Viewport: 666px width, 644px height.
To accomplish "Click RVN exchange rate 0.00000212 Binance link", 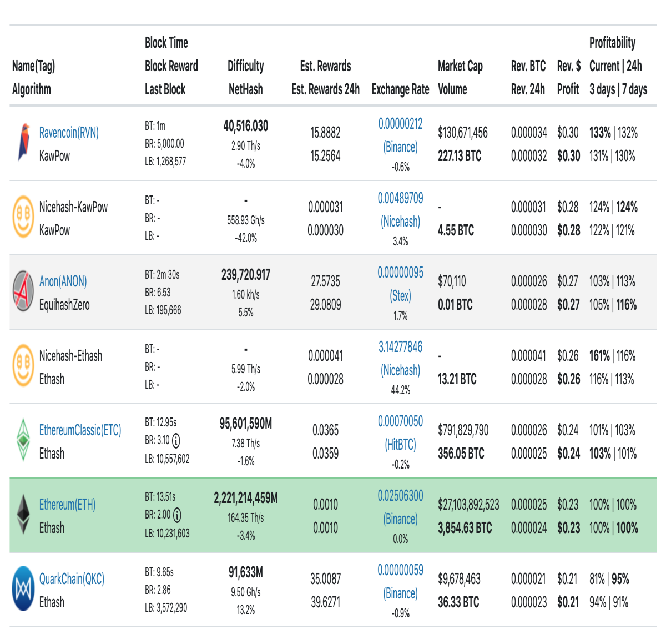I will (400, 135).
